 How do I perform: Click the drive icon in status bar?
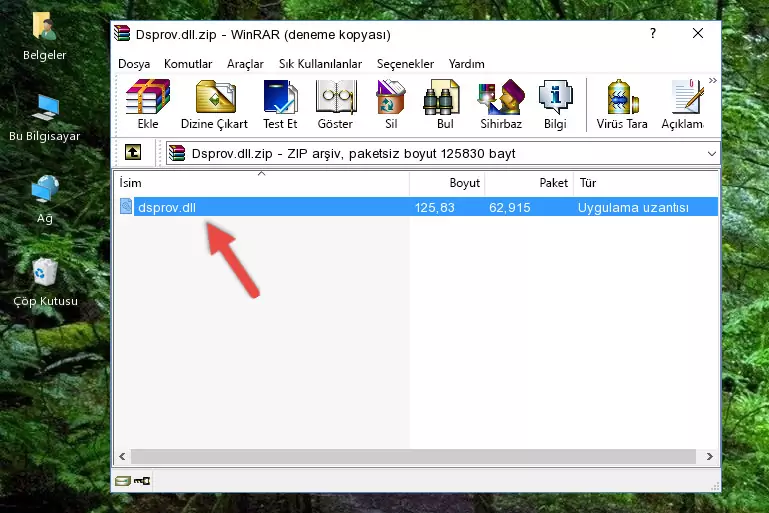pyautogui.click(x=122, y=481)
